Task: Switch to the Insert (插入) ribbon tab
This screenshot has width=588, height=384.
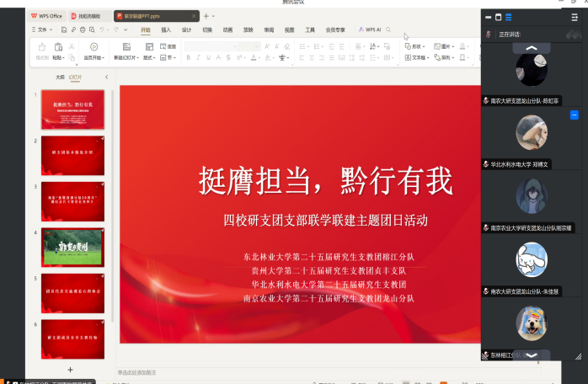Action: click(166, 29)
